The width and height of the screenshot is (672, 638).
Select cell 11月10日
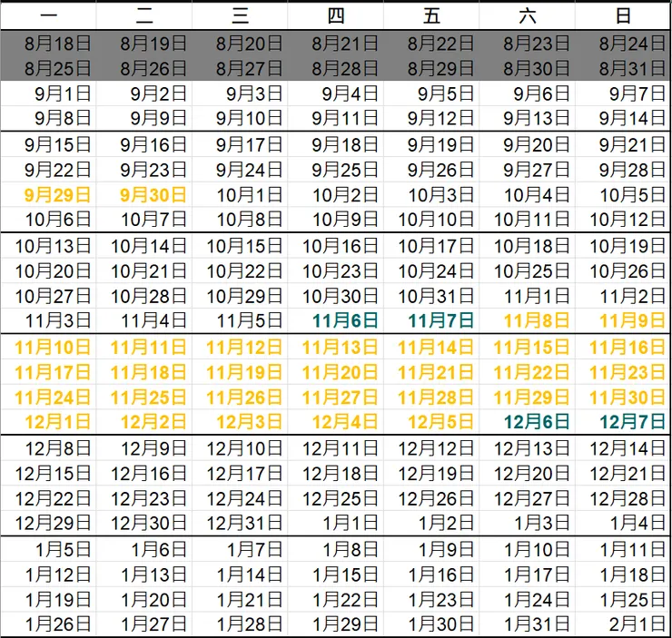[x=48, y=348]
